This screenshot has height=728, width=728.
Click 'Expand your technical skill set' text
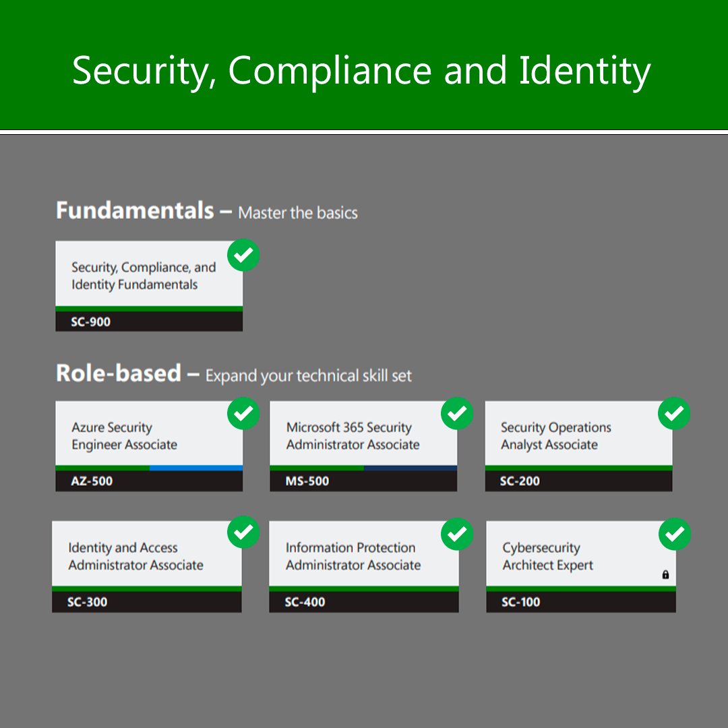(308, 375)
